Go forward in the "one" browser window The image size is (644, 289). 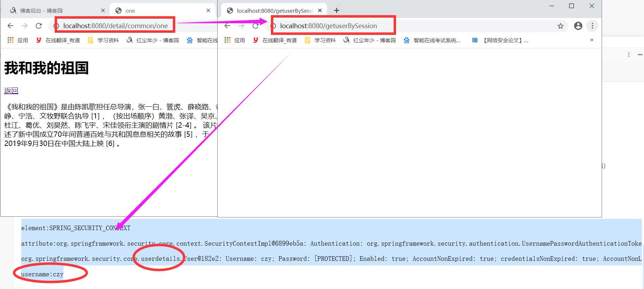[x=24, y=26]
